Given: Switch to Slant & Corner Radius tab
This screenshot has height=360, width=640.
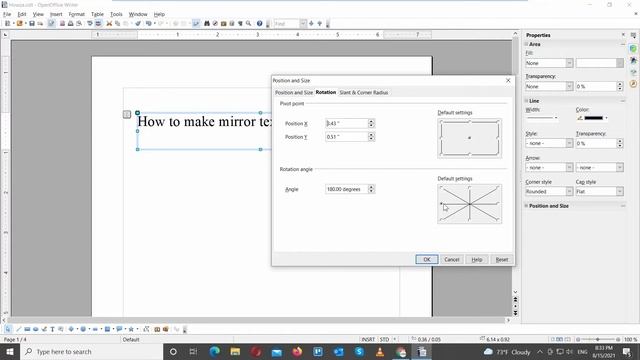Looking at the screenshot, I should (x=364, y=93).
